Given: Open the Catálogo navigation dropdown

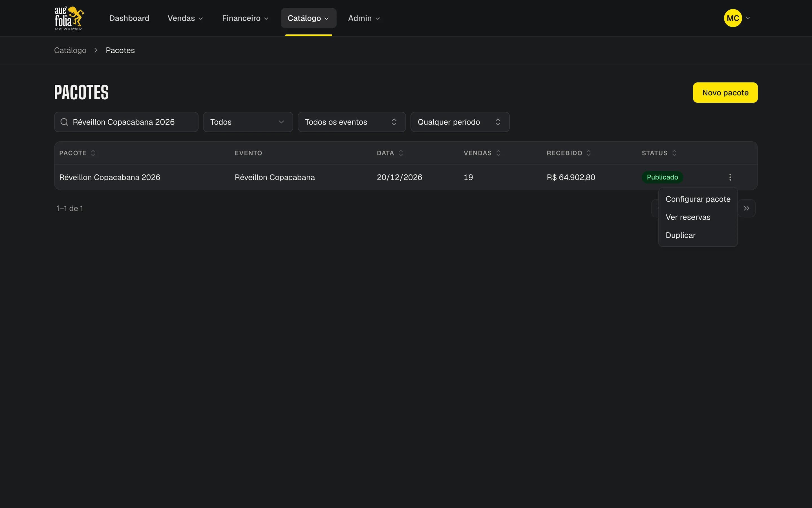Looking at the screenshot, I should tap(308, 18).
